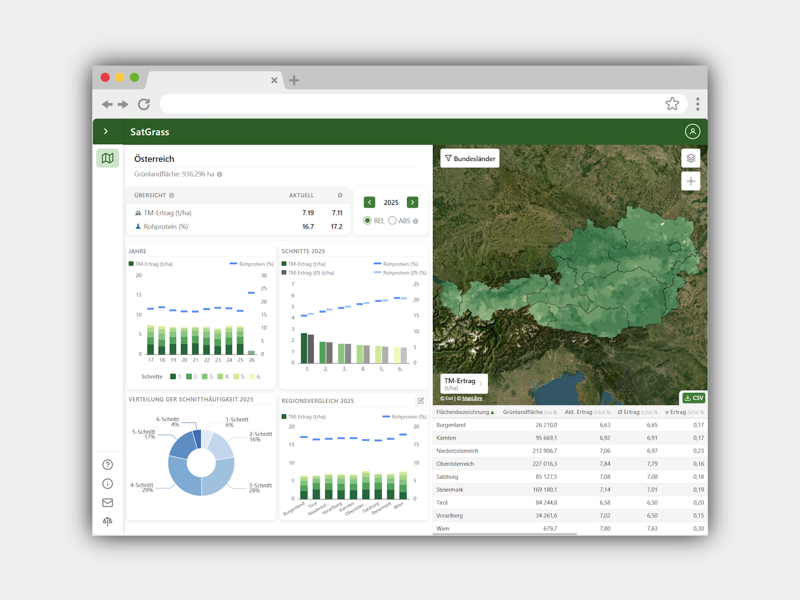Toggle Rohprotein in Regionsvergleich legend
Screen dimensions: 800x600
click(404, 417)
